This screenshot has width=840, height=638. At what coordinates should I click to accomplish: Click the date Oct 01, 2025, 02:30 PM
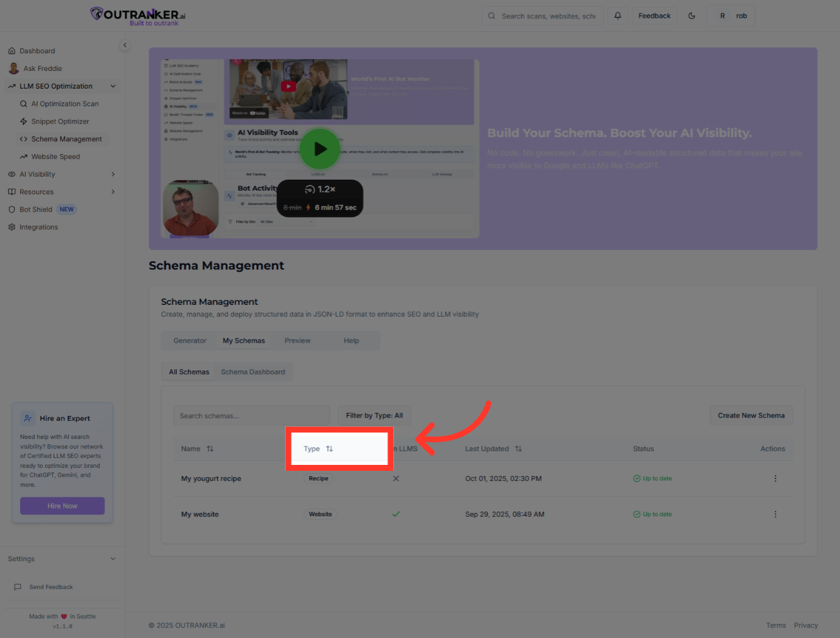503,479
